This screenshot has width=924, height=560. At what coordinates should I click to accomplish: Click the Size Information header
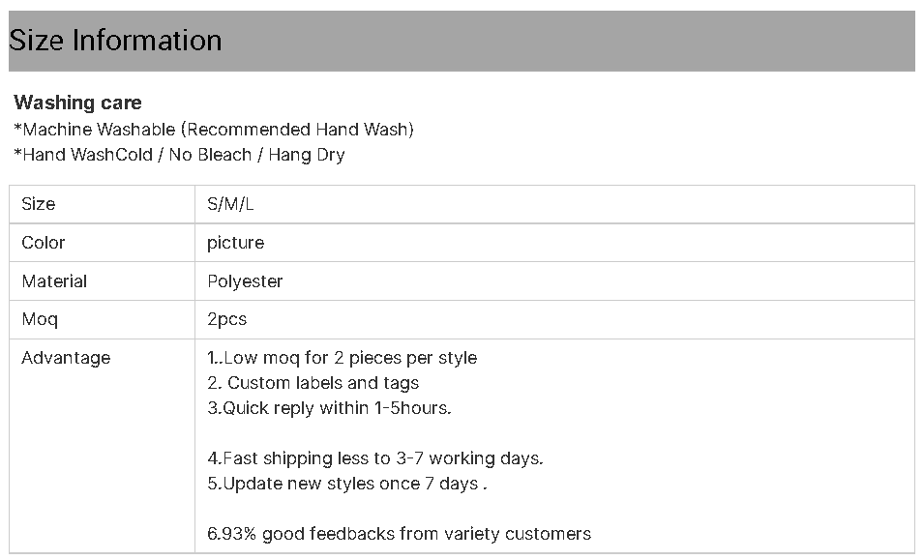coord(115,41)
